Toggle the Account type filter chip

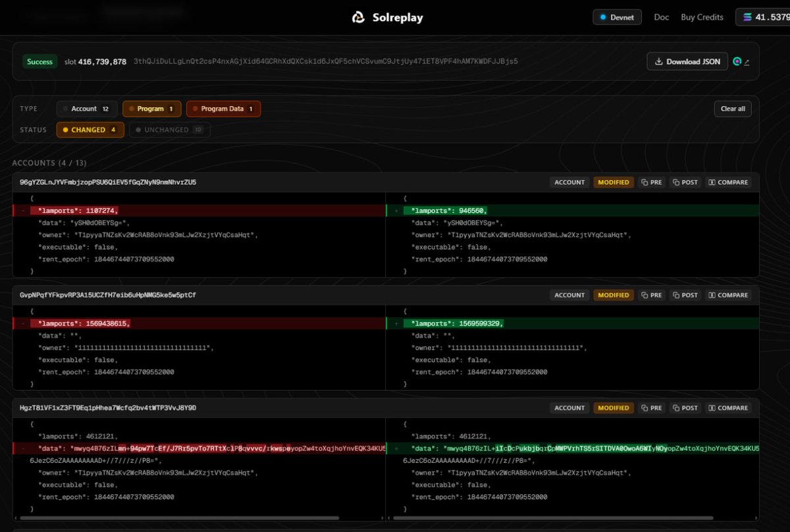tap(87, 109)
